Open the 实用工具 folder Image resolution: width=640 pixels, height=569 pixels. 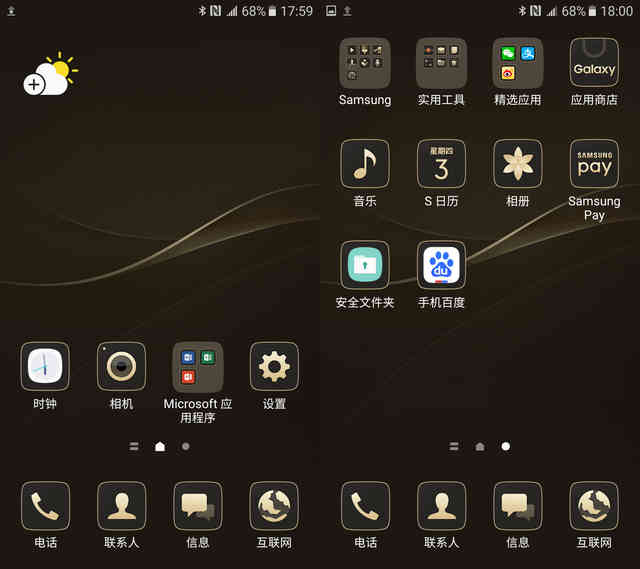pos(441,62)
